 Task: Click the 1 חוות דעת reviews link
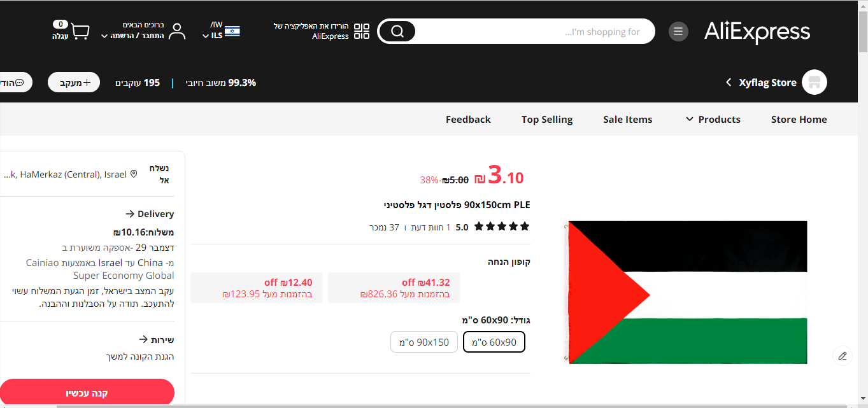[x=430, y=227]
